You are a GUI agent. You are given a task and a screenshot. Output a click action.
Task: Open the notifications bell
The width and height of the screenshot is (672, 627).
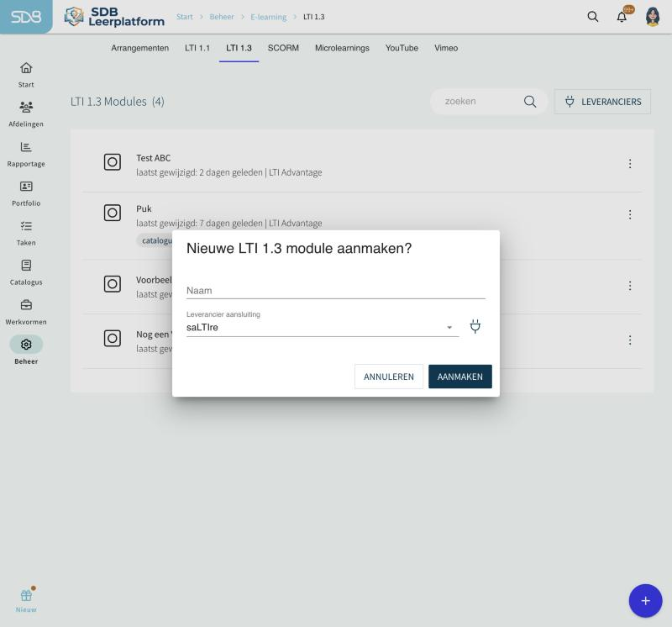(622, 17)
